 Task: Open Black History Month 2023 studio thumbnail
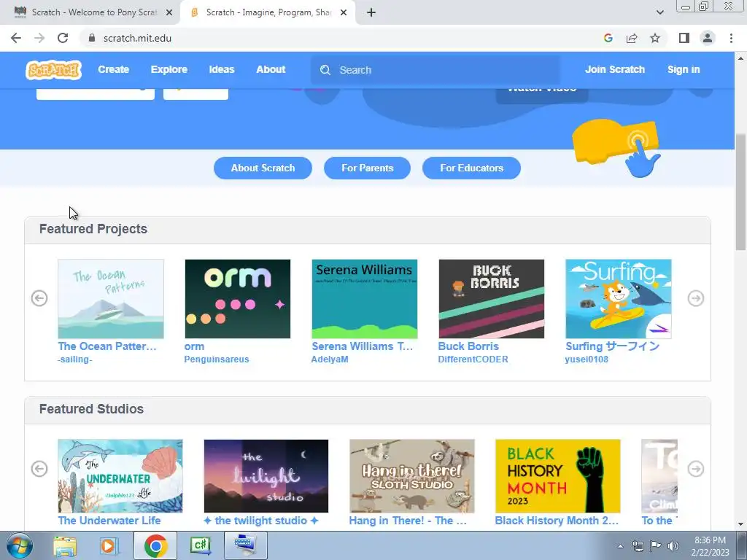point(558,475)
